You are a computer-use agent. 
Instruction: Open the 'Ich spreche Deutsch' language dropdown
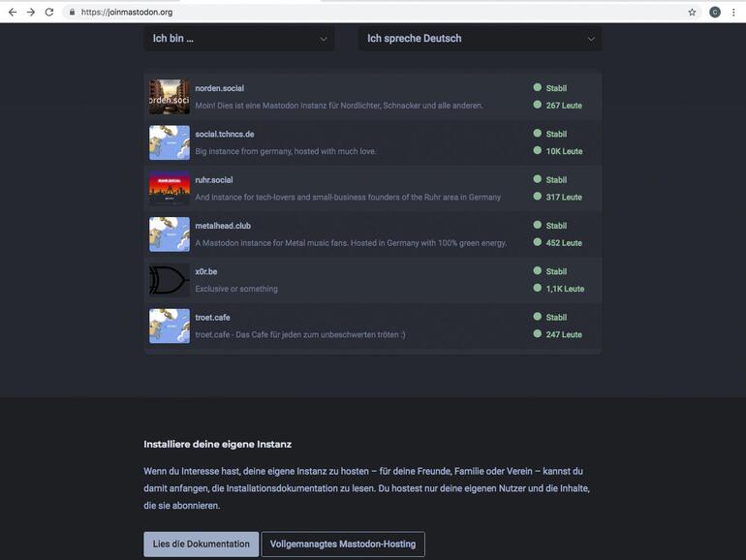[480, 39]
